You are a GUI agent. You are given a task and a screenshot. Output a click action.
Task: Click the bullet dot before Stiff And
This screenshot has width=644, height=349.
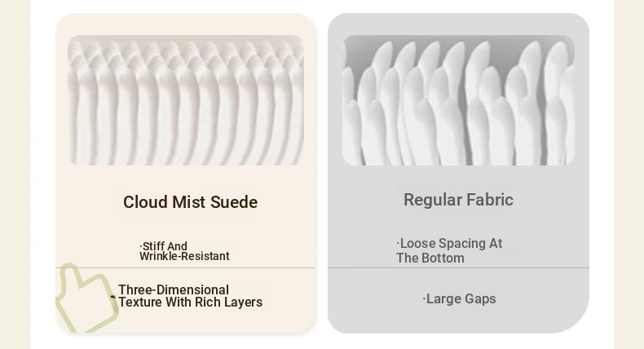pos(141,246)
